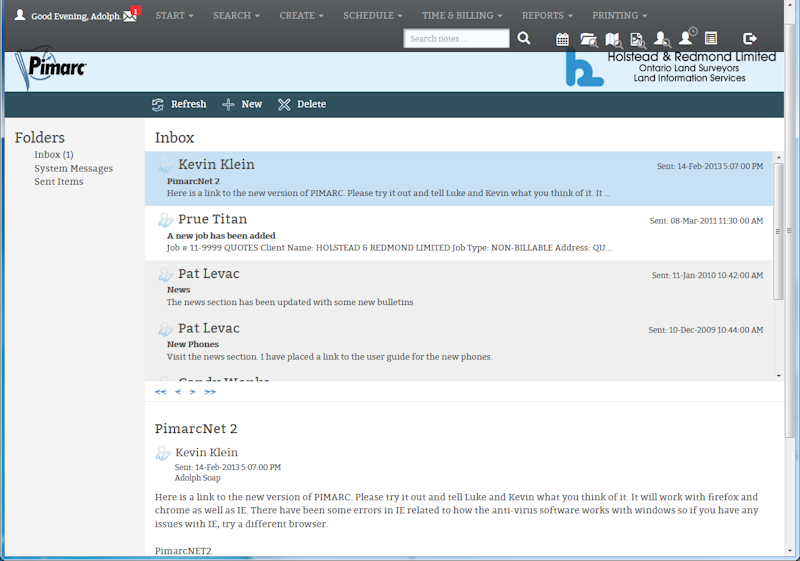Viewport: 800px width, 561px height.
Task: Click the Refresh icon
Action: pyautogui.click(x=158, y=105)
